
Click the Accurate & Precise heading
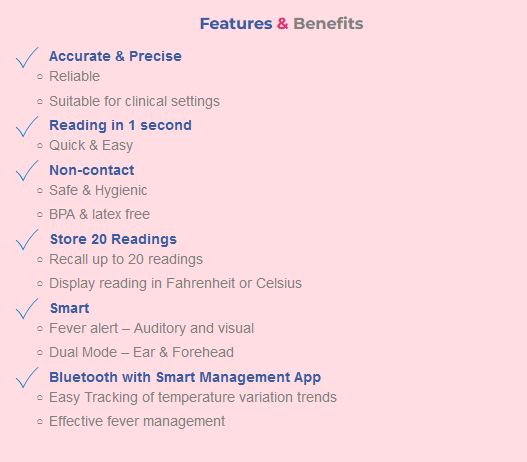pyautogui.click(x=115, y=56)
